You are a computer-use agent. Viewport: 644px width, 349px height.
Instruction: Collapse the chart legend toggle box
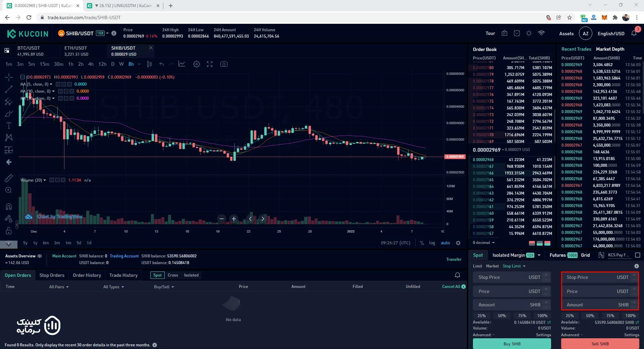pos(22,77)
